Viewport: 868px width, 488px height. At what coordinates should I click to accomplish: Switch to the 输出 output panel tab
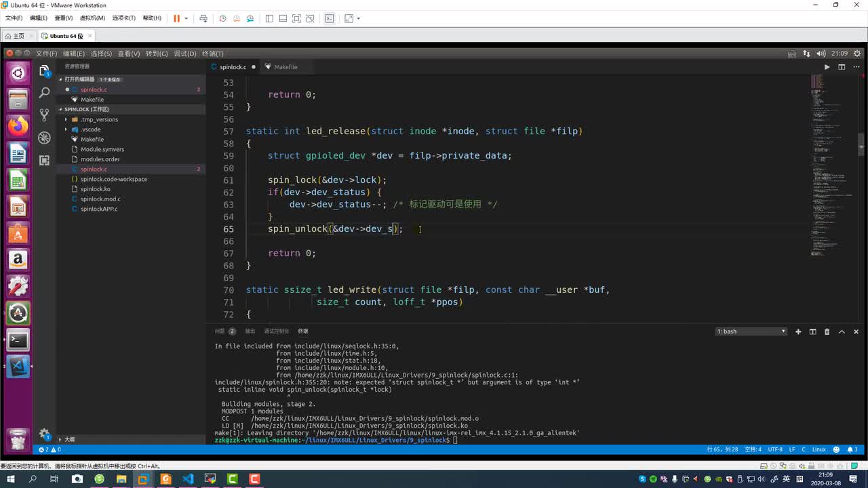point(250,331)
